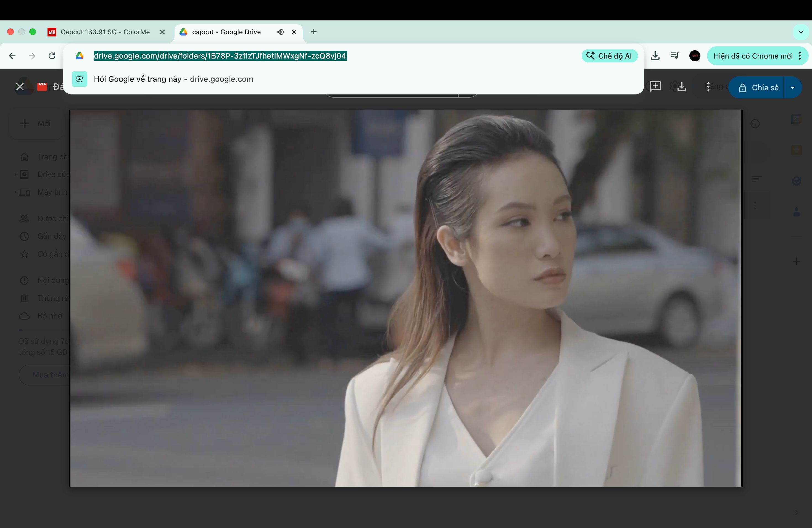Open Được chia sẻ sidebar item

tap(44, 219)
